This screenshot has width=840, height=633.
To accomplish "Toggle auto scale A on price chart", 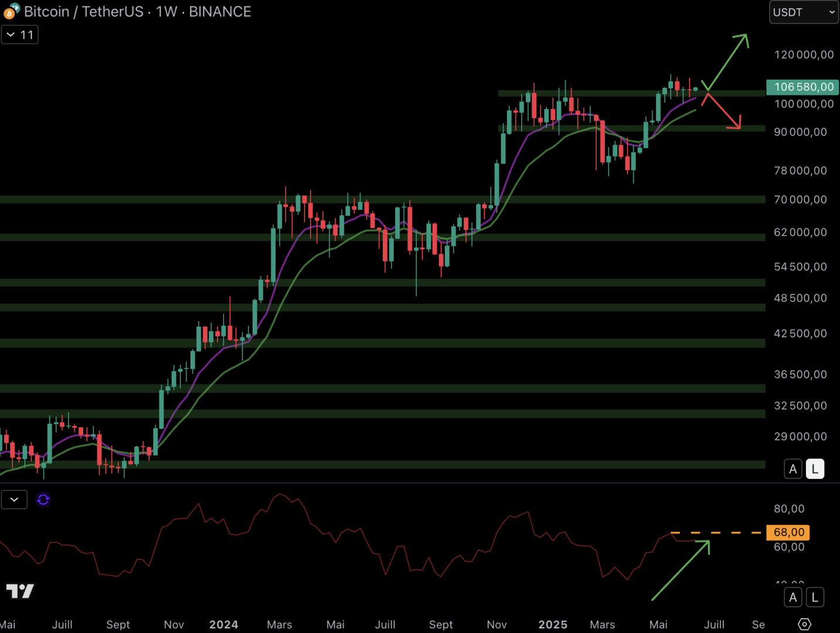I will [793, 469].
